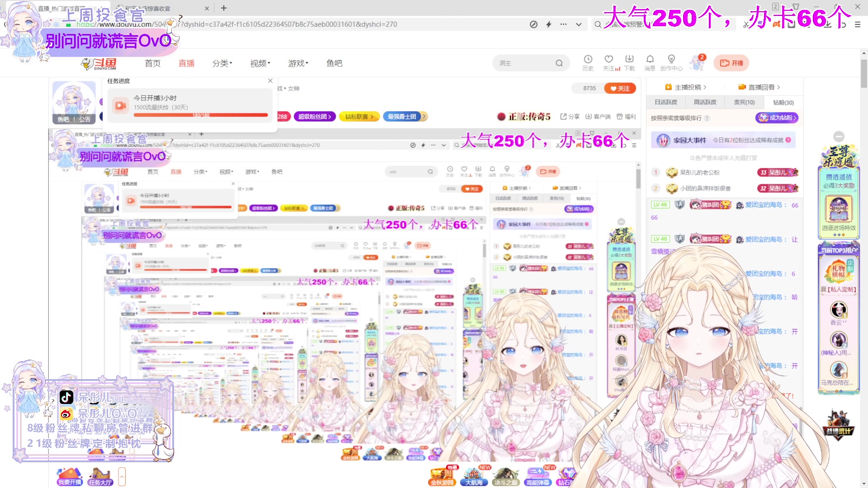Image resolution: width=868 pixels, height=488 pixels.
Task: Expand the bottom-left gift panel arrow
Action: (122, 477)
